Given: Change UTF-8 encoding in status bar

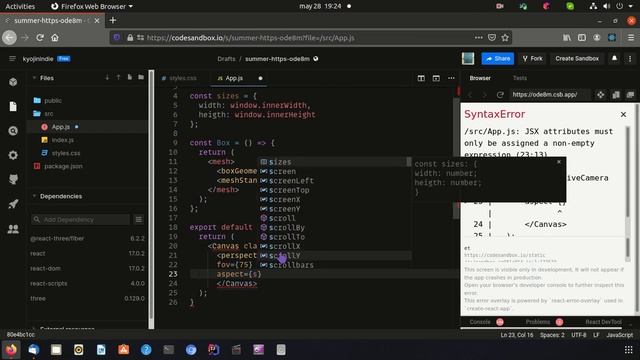Looking at the screenshot, I should [x=578, y=335].
